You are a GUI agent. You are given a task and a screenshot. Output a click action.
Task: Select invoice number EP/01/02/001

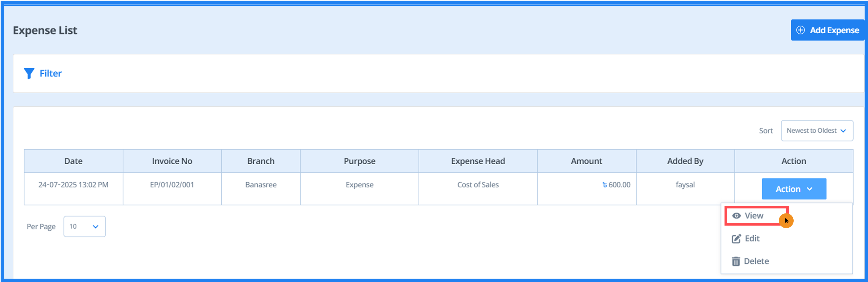pos(172,184)
